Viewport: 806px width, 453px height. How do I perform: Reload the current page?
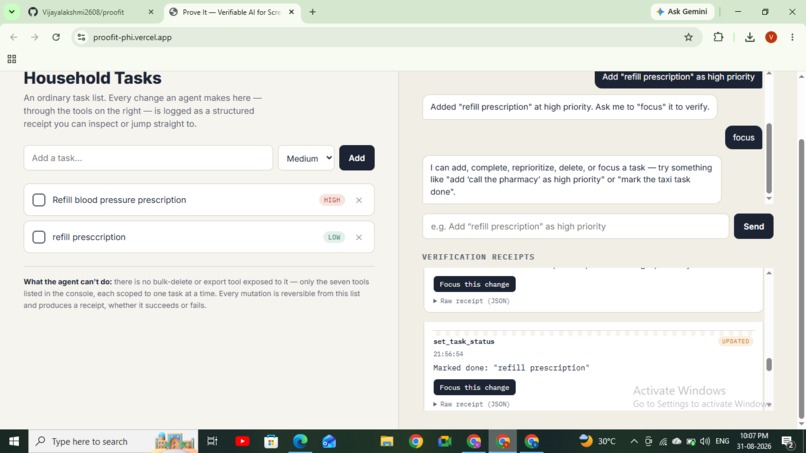[x=56, y=37]
